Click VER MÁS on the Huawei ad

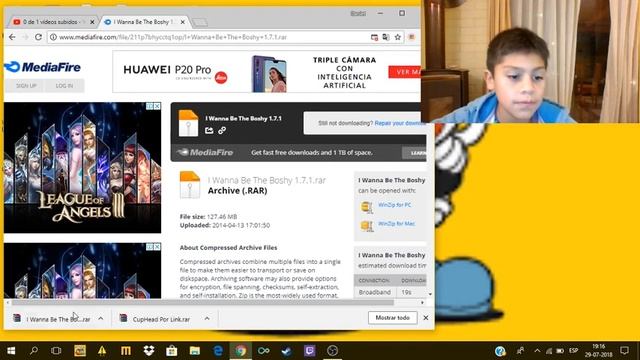[404, 72]
